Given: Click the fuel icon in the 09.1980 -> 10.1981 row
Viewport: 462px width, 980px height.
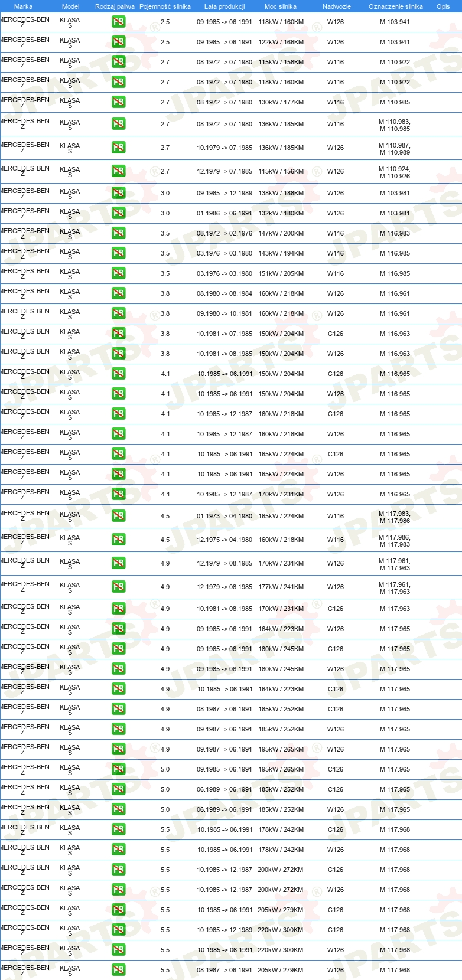Looking at the screenshot, I should (118, 314).
